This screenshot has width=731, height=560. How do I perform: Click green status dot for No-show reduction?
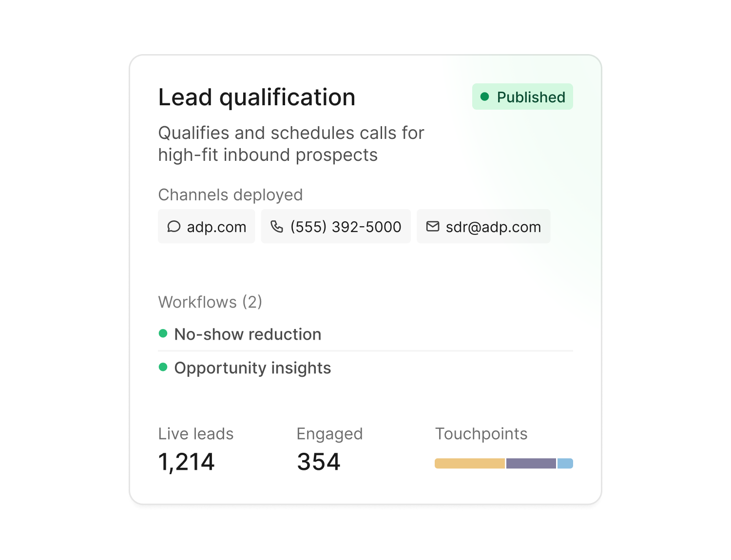(163, 333)
